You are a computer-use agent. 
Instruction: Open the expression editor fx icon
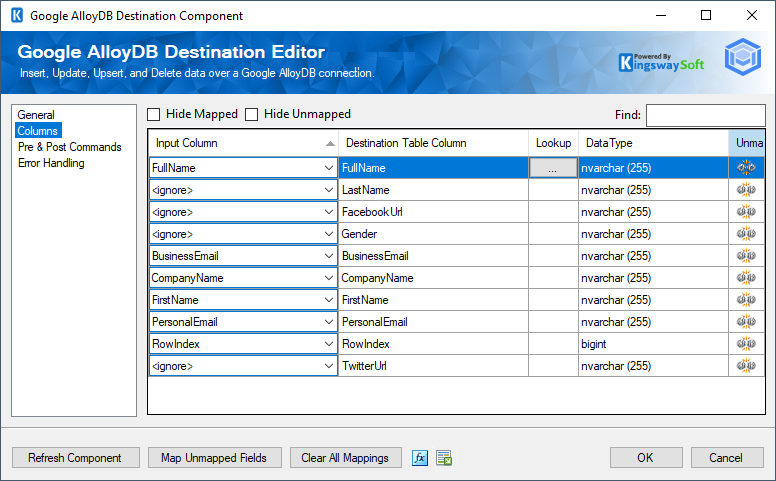(x=420, y=458)
